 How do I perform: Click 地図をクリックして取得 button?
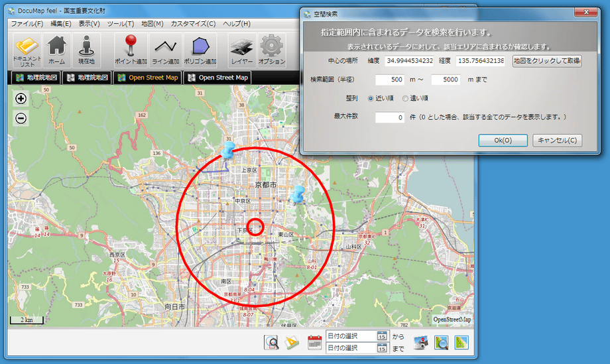(547, 61)
